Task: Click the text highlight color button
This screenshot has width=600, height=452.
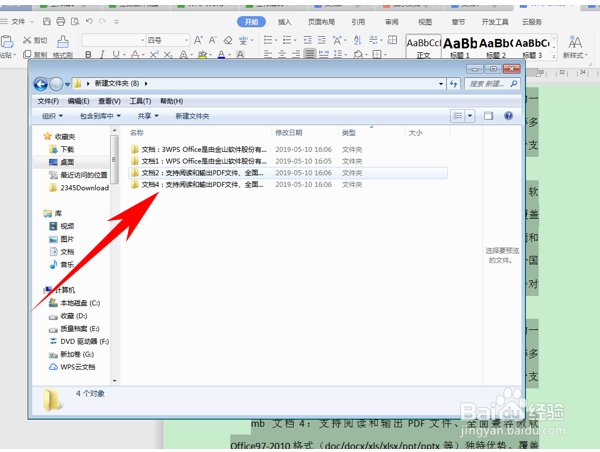Action: click(x=202, y=55)
